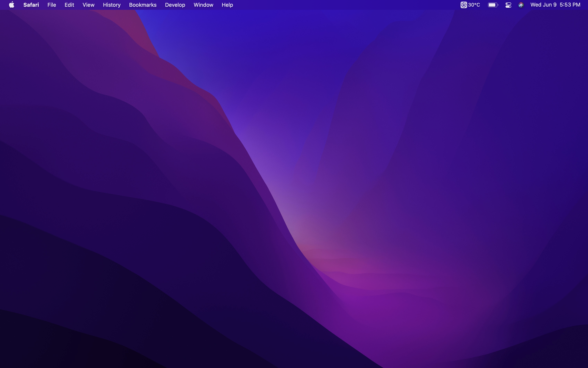The width and height of the screenshot is (588, 368).
Task: Open the Window menu
Action: 203,5
